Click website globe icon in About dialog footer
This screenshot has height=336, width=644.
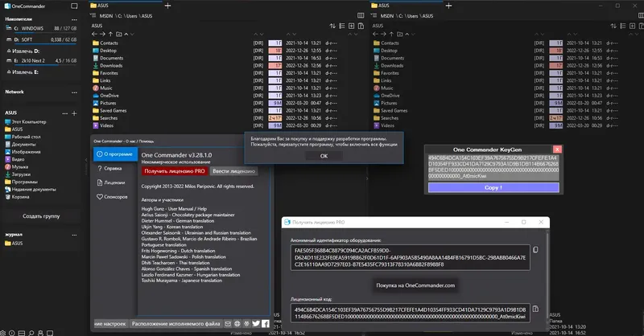(237, 324)
